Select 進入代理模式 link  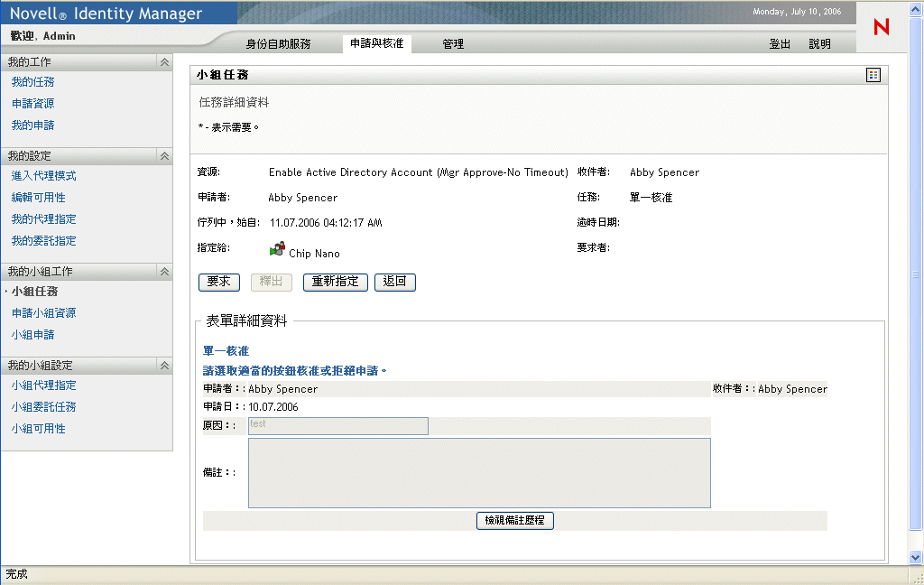[x=43, y=176]
